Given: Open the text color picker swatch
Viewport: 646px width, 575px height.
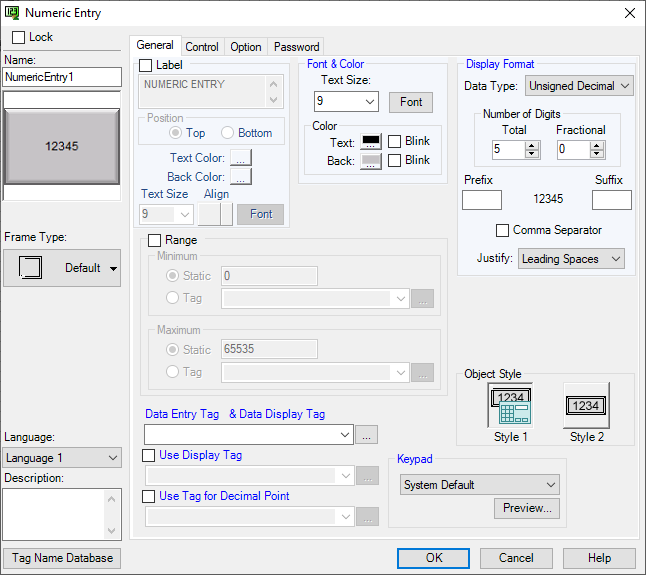Looking at the screenshot, I should pos(370,142).
